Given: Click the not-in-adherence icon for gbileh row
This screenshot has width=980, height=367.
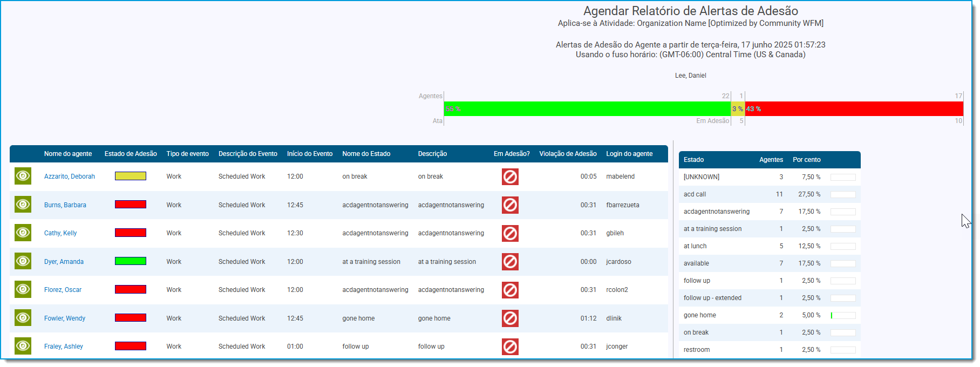Looking at the screenshot, I should click(x=510, y=233).
